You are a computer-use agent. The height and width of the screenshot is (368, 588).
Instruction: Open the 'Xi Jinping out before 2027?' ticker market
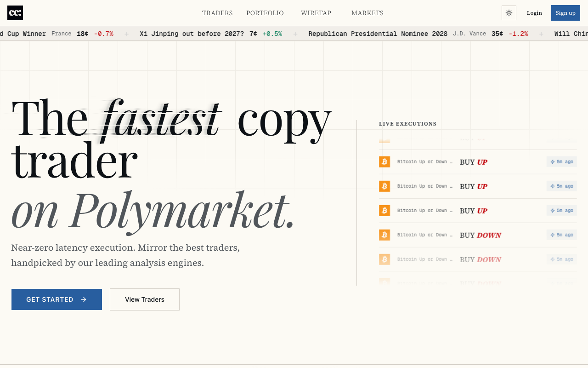point(192,34)
